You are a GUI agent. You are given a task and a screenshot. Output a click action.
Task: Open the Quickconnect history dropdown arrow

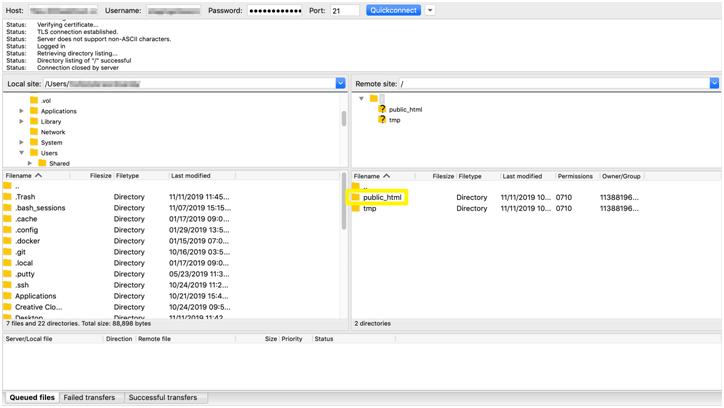coord(430,10)
